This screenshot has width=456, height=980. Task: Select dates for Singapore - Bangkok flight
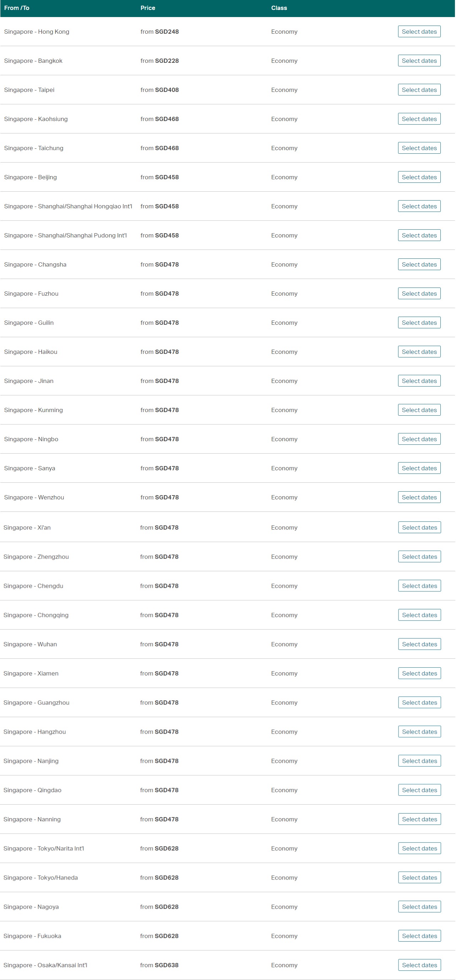pos(419,60)
